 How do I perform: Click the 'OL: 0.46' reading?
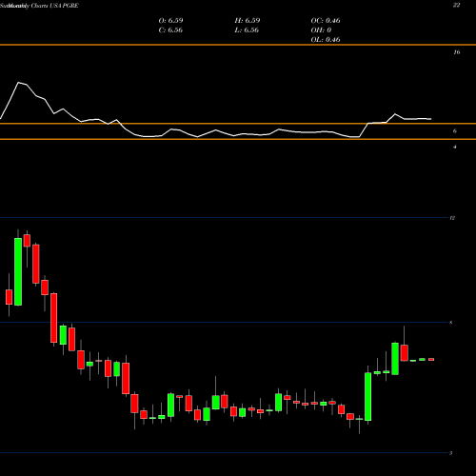326,40
